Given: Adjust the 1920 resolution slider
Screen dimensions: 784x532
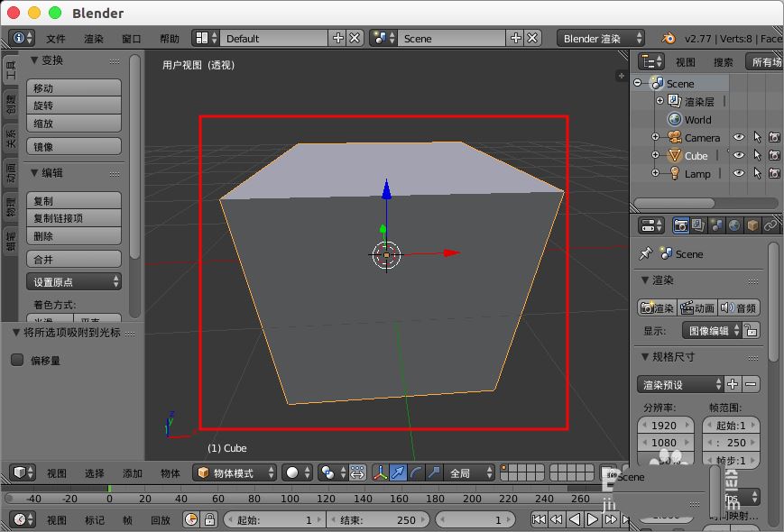Looking at the screenshot, I should coord(665,424).
